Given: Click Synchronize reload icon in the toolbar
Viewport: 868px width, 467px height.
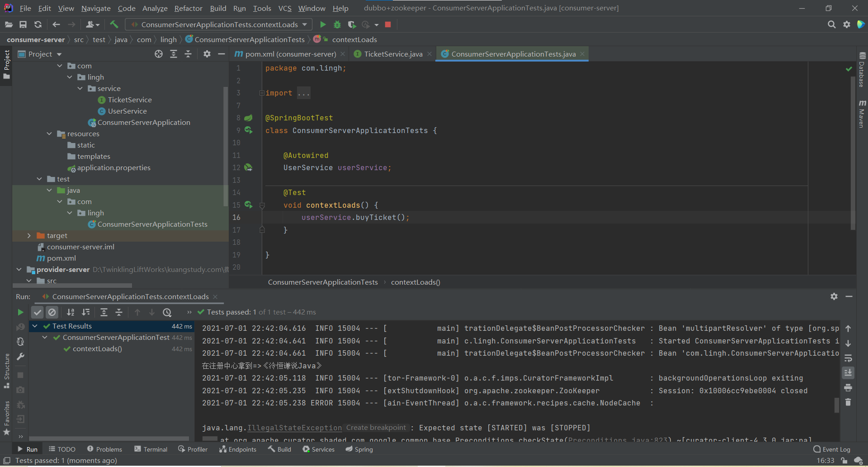Looking at the screenshot, I should 38,24.
